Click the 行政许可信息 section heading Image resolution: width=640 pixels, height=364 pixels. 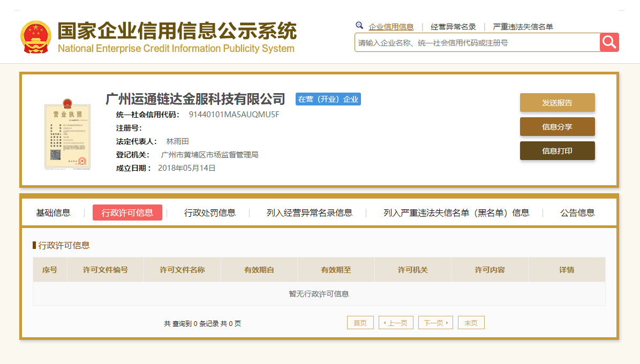64,245
